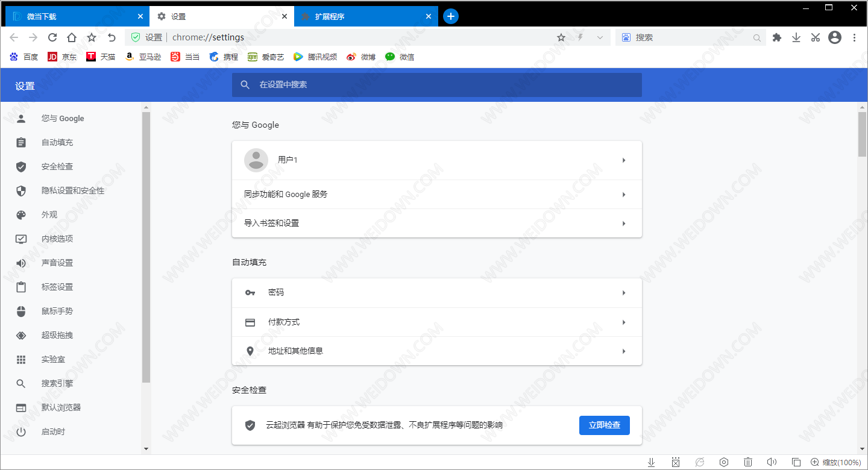Click the scissors screenshot tool icon

click(816, 37)
